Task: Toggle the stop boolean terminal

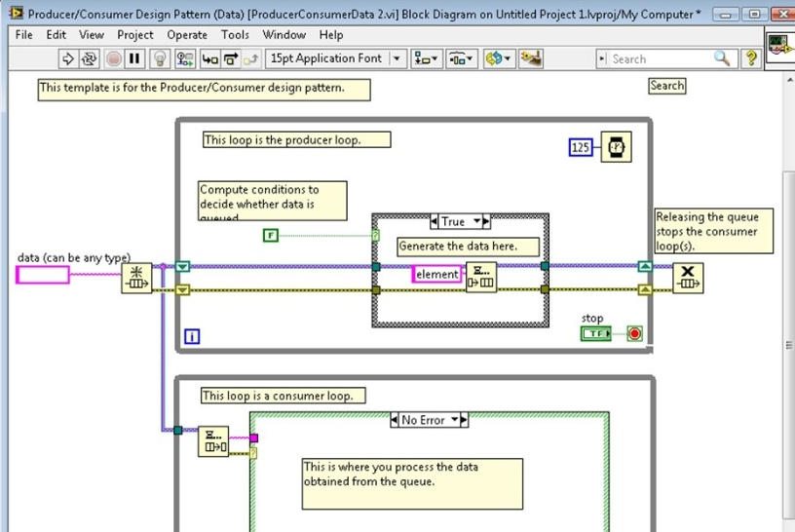Action: tap(595, 334)
